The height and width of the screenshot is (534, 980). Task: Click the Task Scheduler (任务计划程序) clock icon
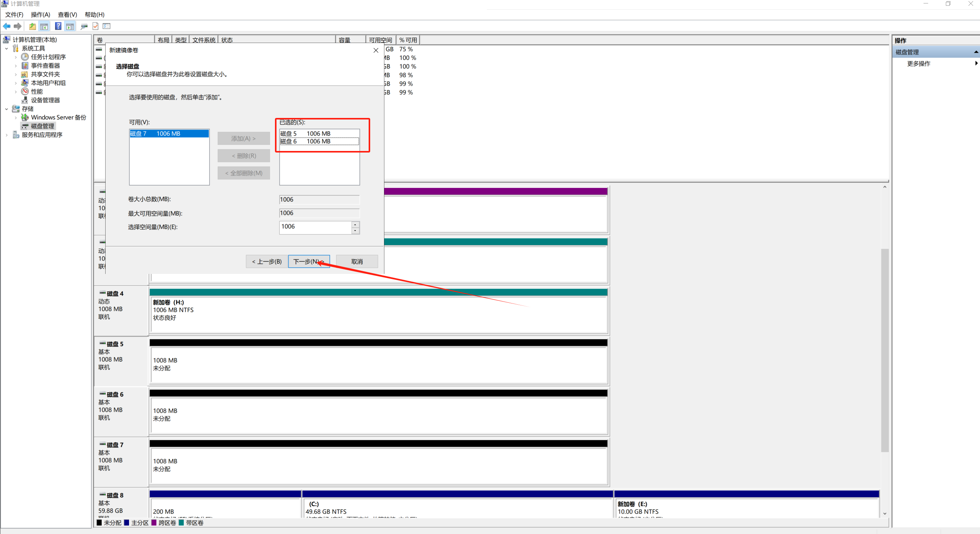tap(25, 57)
